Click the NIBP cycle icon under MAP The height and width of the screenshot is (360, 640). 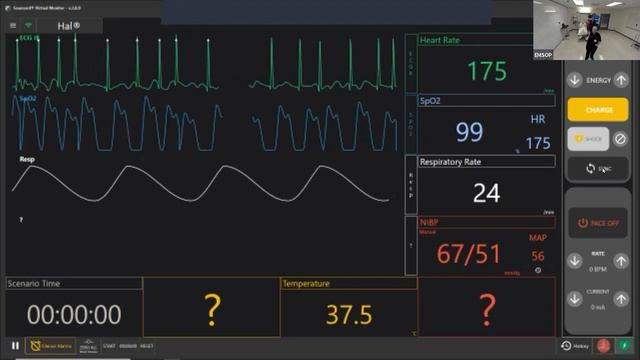click(538, 270)
